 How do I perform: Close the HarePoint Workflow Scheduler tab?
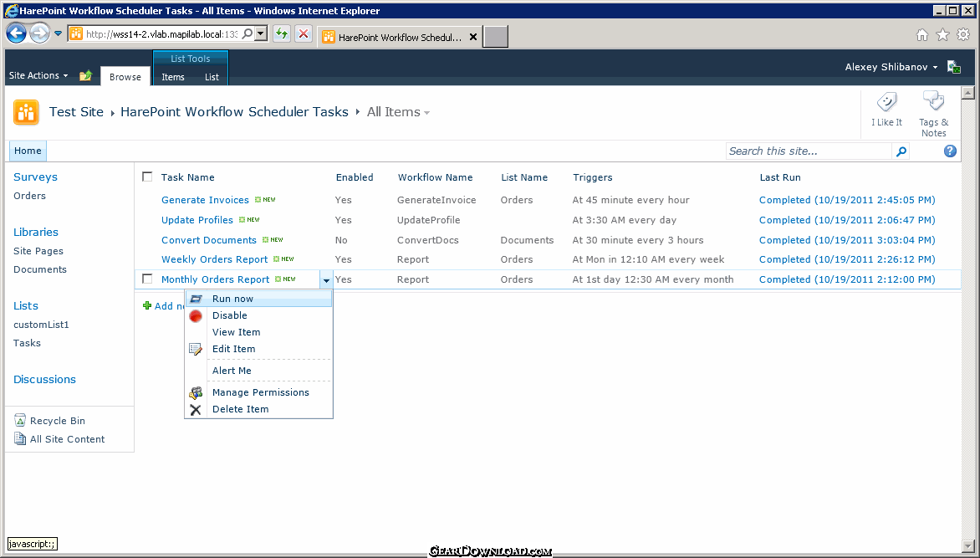473,37
